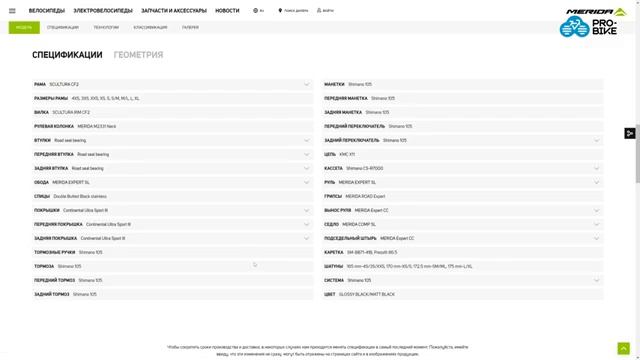
Task: Select Спецификация in the sub-navigation bar
Action: coord(63,27)
